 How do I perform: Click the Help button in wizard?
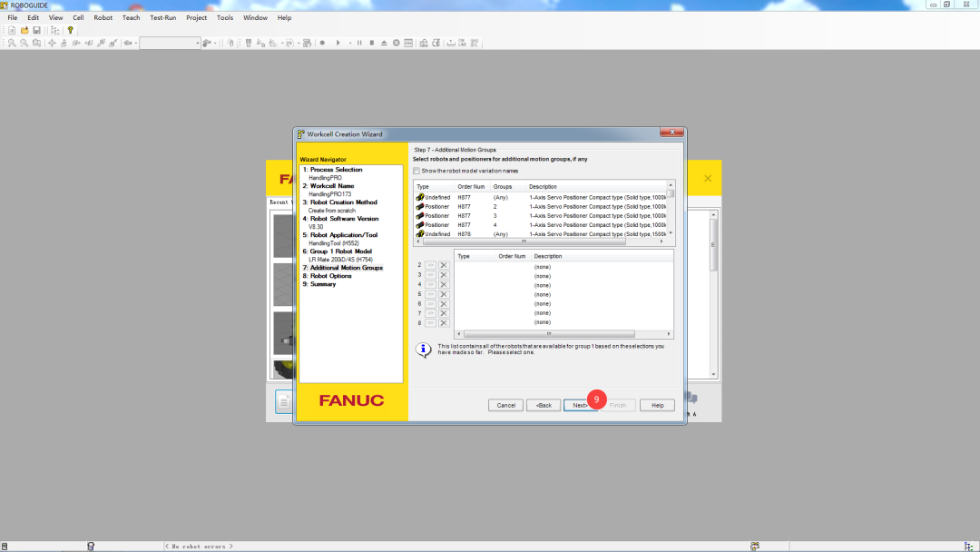pos(658,405)
